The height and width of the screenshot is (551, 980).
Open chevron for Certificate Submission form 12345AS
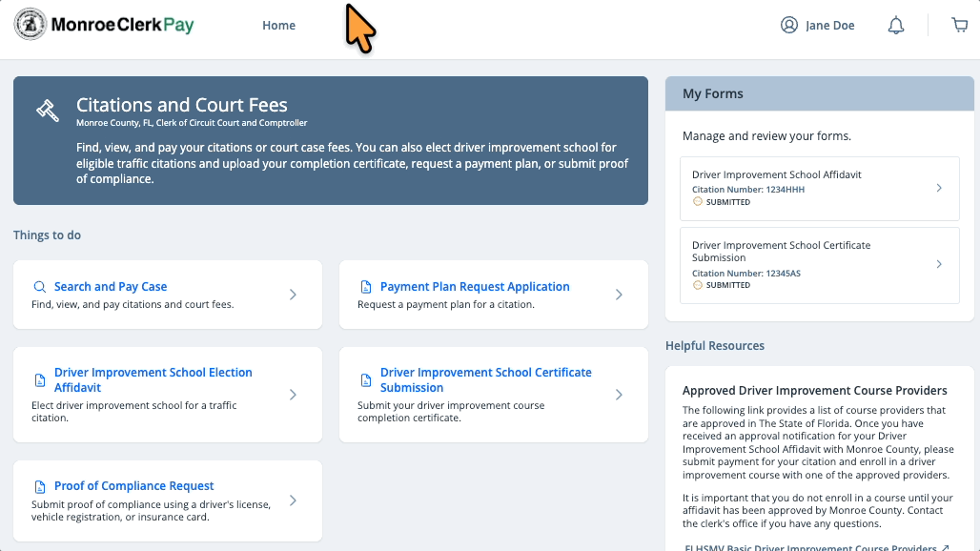coord(938,264)
